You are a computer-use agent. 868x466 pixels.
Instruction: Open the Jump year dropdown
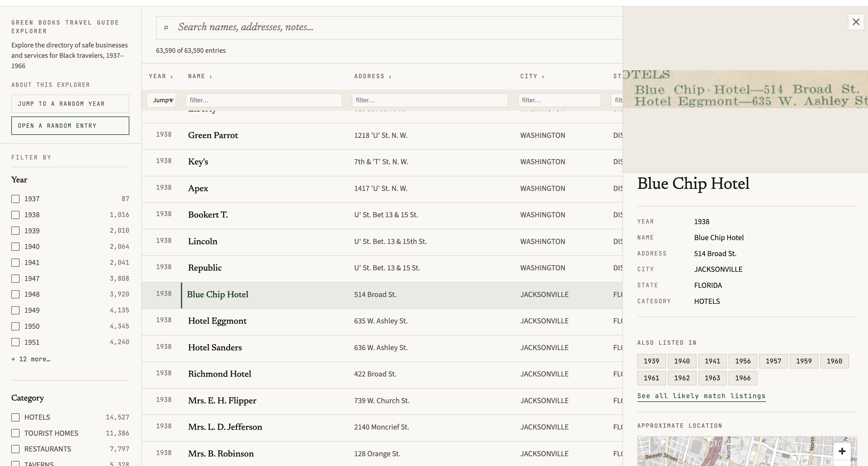tap(161, 100)
